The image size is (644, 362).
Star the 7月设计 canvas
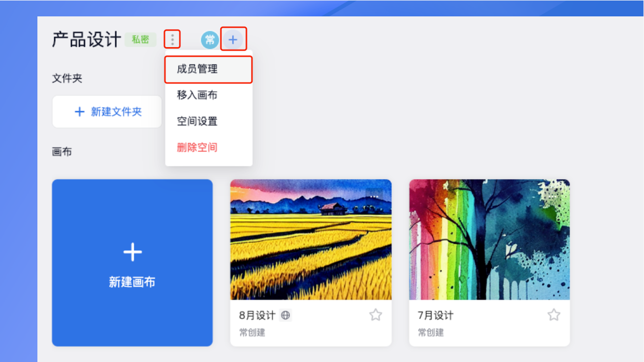point(554,315)
